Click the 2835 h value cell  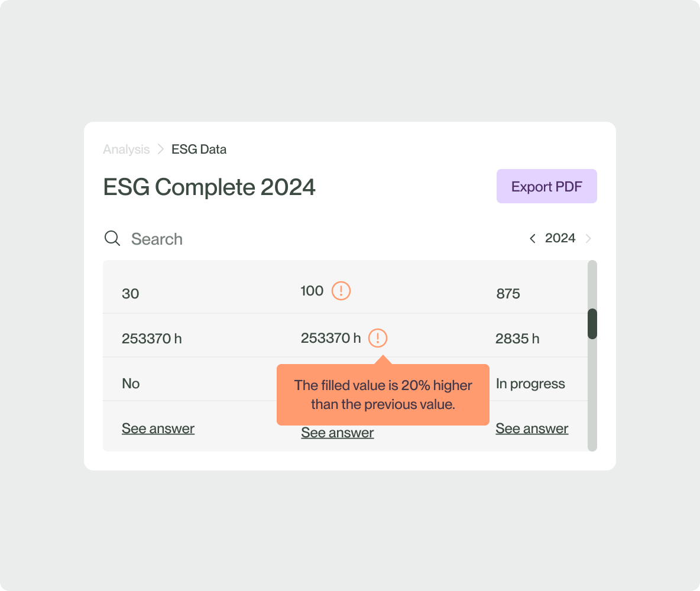pyautogui.click(x=517, y=339)
